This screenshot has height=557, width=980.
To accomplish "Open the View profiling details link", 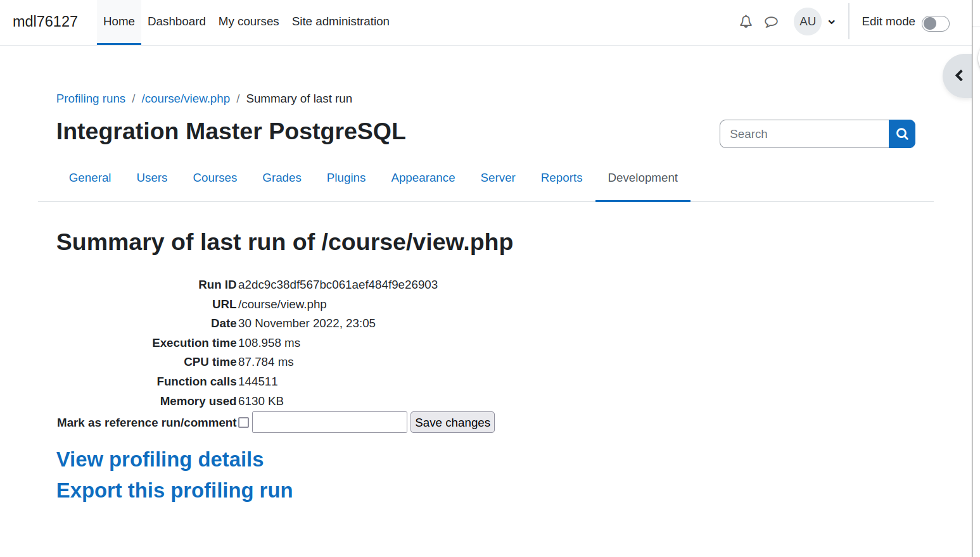I will point(160,460).
